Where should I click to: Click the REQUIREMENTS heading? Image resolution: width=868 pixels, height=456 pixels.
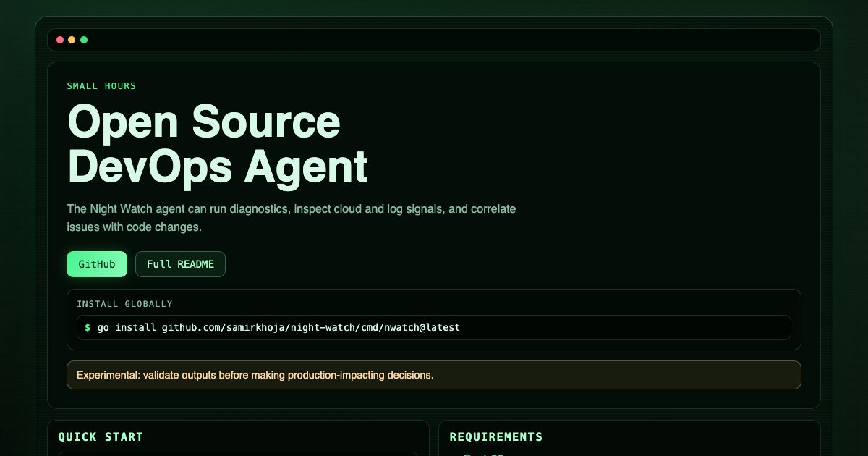[x=496, y=436]
